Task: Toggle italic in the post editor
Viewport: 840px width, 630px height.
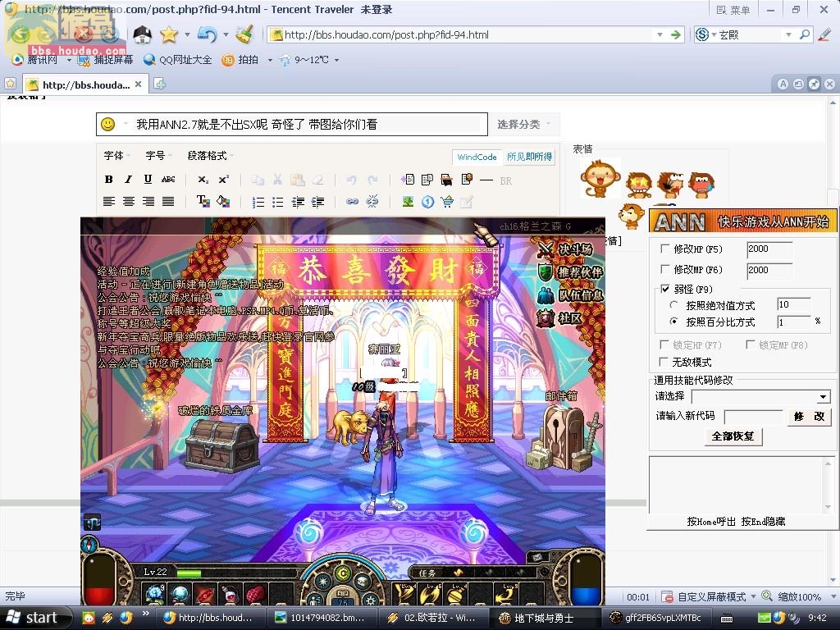Action: click(x=128, y=180)
